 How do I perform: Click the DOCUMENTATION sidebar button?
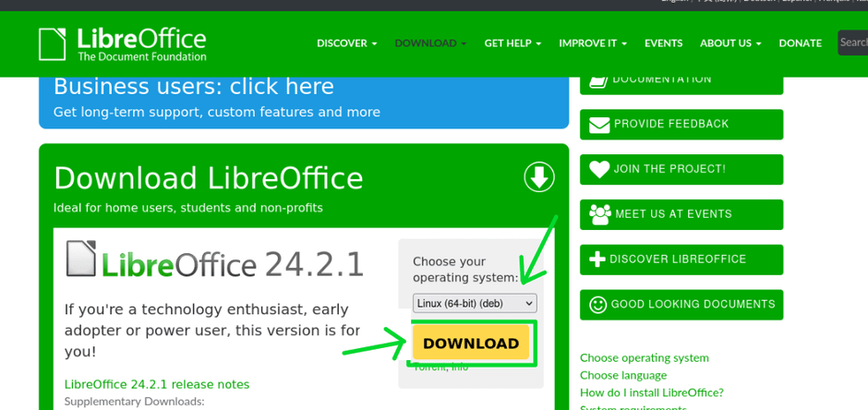(681, 86)
